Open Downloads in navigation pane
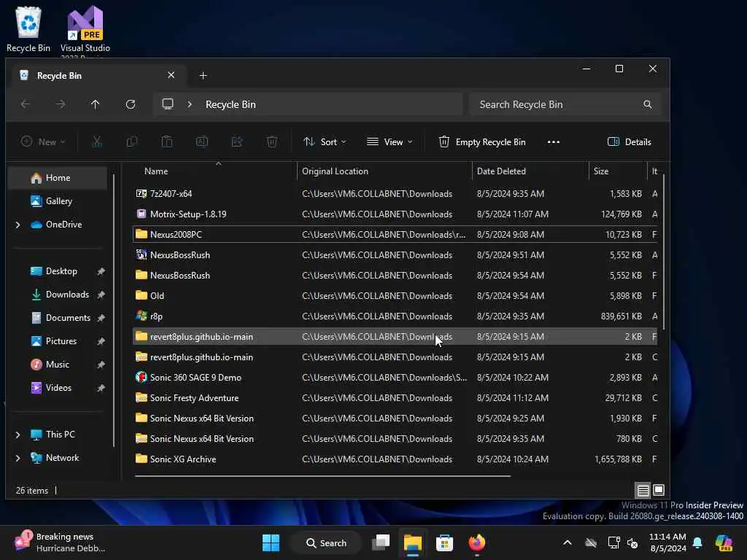Screen dimensions: 747x560 [67, 295]
